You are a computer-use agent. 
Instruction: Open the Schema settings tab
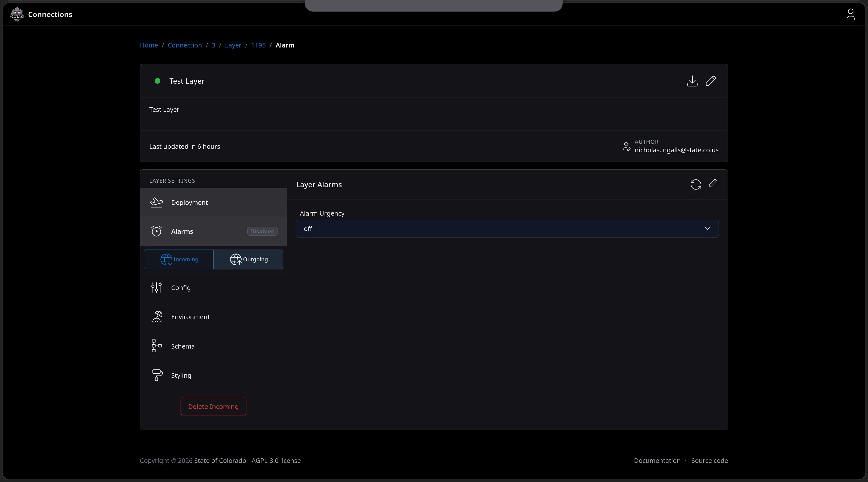[213, 346]
